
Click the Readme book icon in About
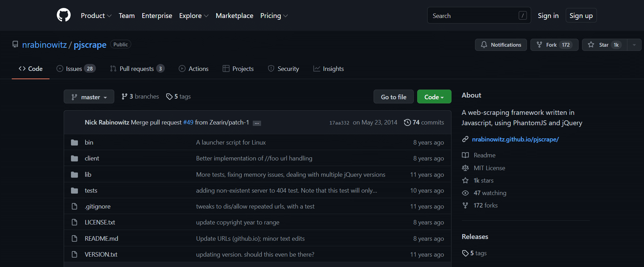[x=465, y=155]
